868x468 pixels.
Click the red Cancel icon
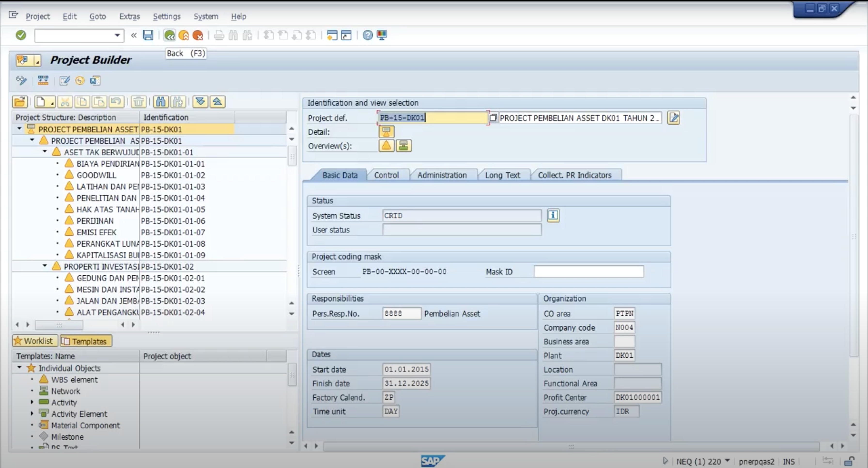click(x=198, y=35)
